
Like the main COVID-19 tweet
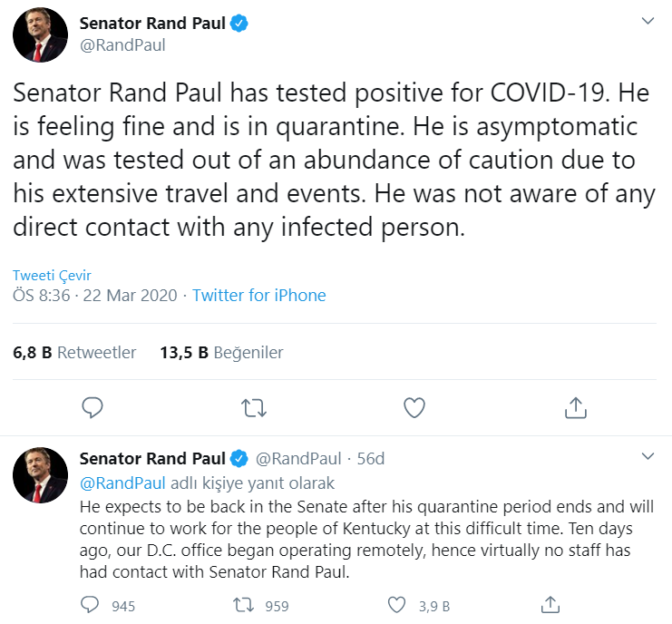(x=414, y=408)
